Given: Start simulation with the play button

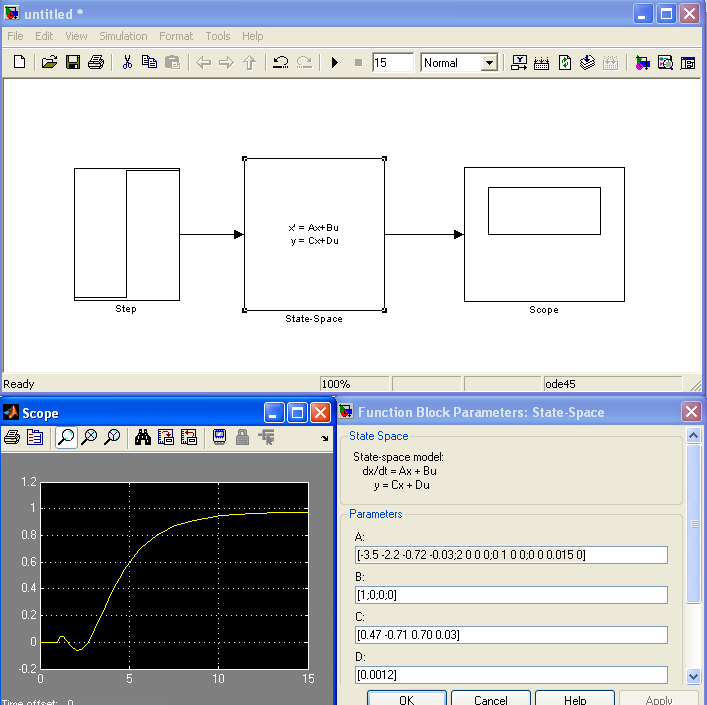Looking at the screenshot, I should 335,62.
